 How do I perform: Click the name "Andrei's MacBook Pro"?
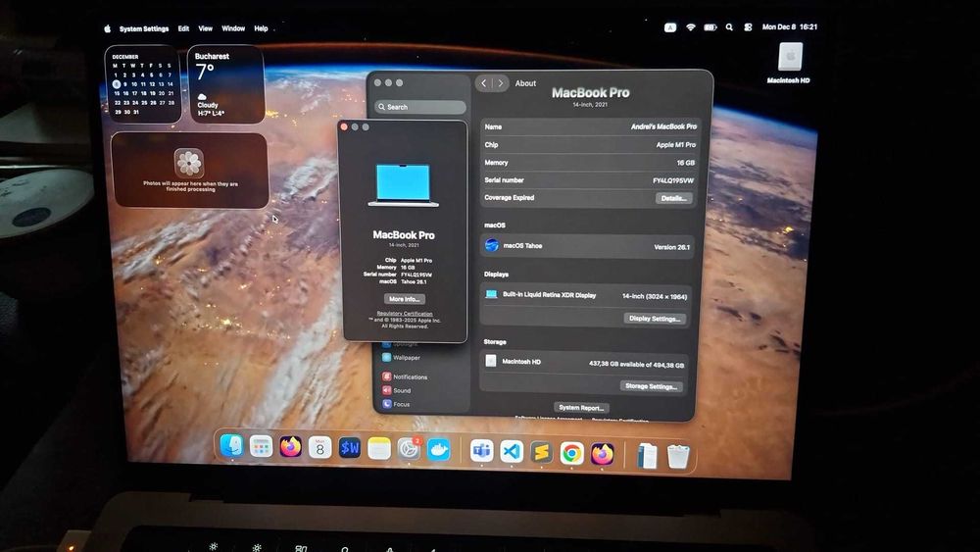[x=663, y=126]
